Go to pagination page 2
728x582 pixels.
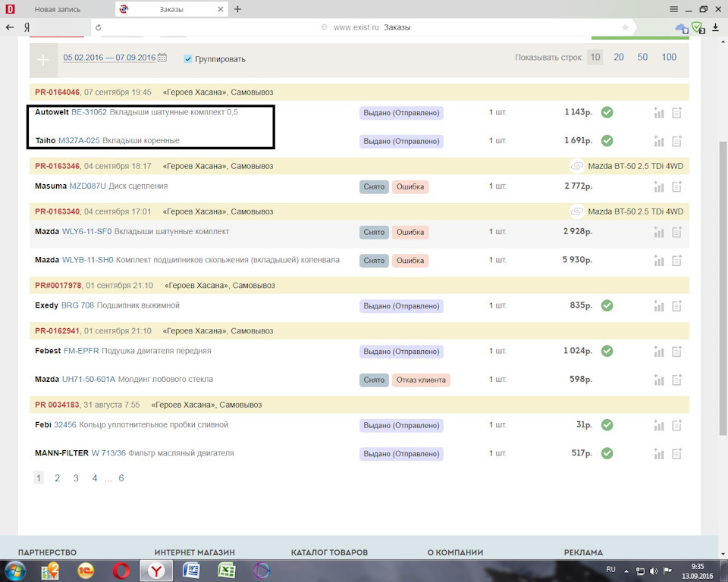point(57,478)
